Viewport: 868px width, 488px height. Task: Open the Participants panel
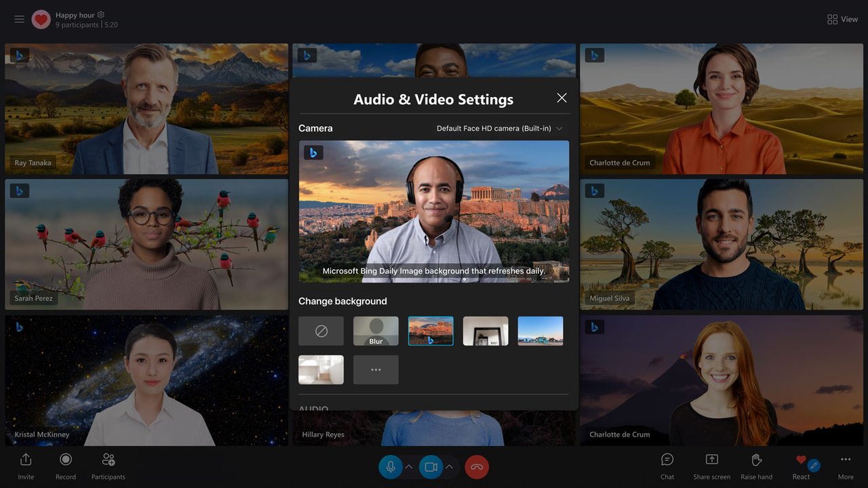(x=108, y=460)
